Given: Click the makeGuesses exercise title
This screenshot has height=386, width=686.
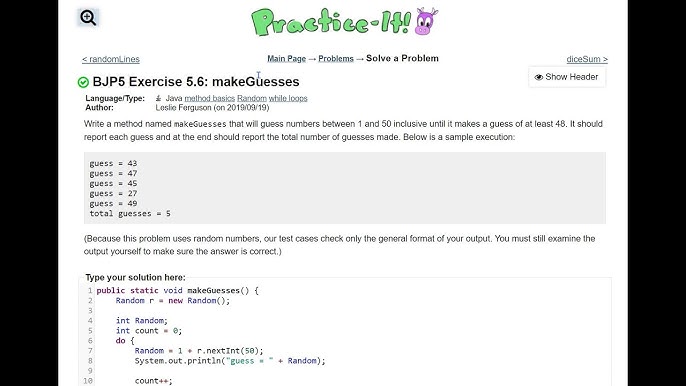Looking at the screenshot, I should point(196,82).
